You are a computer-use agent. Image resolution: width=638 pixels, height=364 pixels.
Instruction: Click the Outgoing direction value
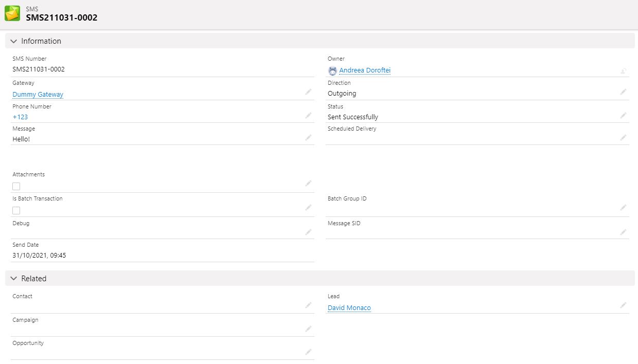(x=342, y=94)
